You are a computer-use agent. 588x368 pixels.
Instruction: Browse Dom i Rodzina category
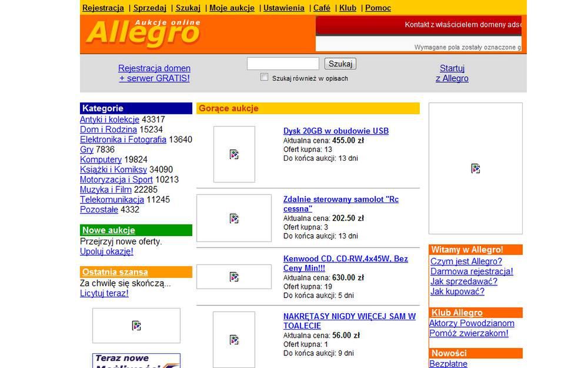108,130
